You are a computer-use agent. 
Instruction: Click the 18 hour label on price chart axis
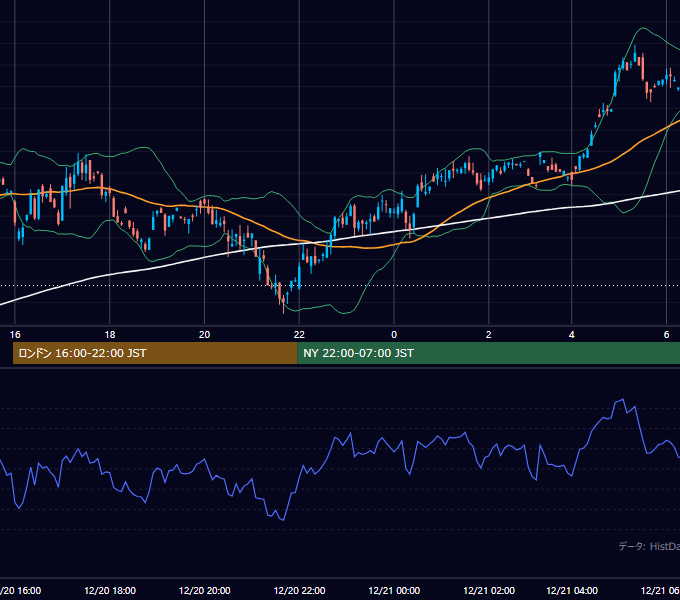coord(110,335)
